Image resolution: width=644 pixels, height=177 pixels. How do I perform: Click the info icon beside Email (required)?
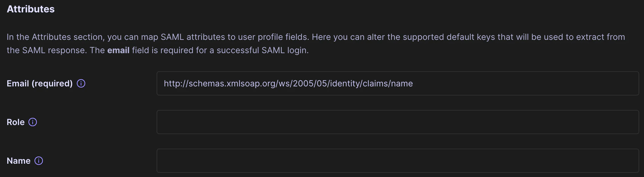[x=81, y=83]
